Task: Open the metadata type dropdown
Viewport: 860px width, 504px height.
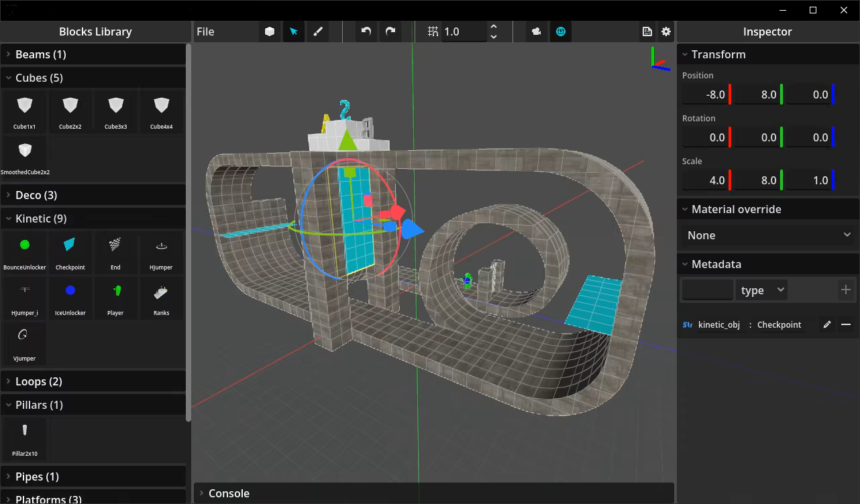Action: (x=761, y=290)
